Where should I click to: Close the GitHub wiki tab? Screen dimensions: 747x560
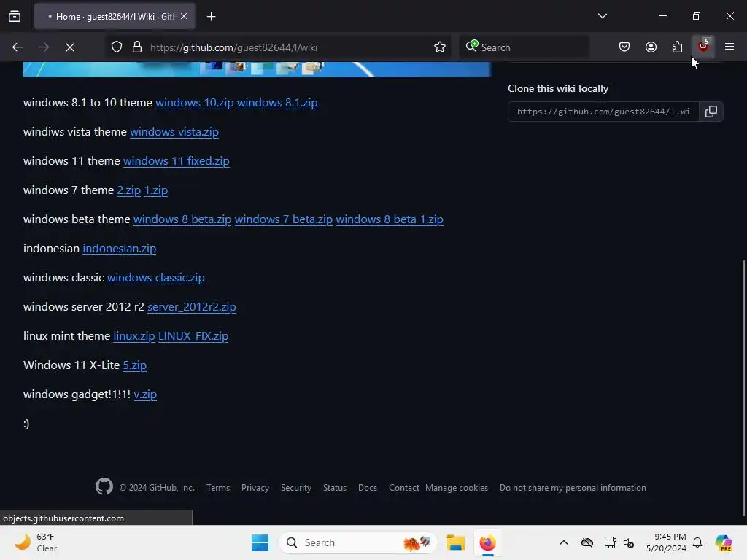point(184,17)
